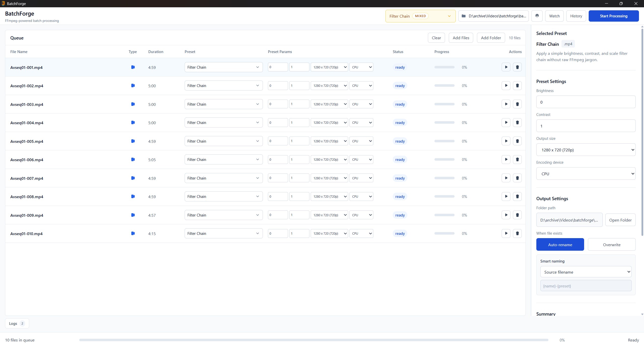Image resolution: width=644 pixels, height=347 pixels.
Task: Click the output folder path button in header
Action: [493, 16]
